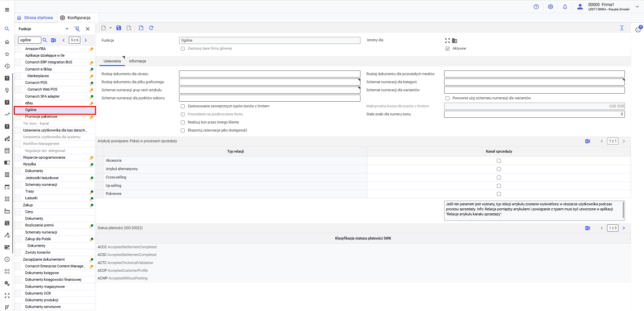Run the search with the magnifier next to 'ogólne'
This screenshot has height=311, width=644.
click(x=45, y=40)
